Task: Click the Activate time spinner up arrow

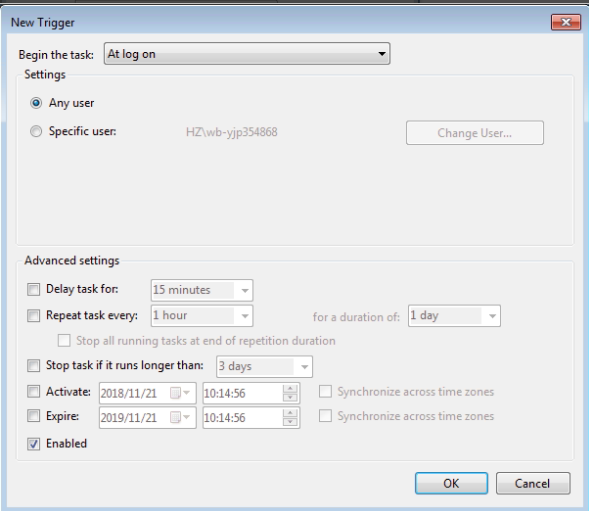Action: click(x=290, y=389)
